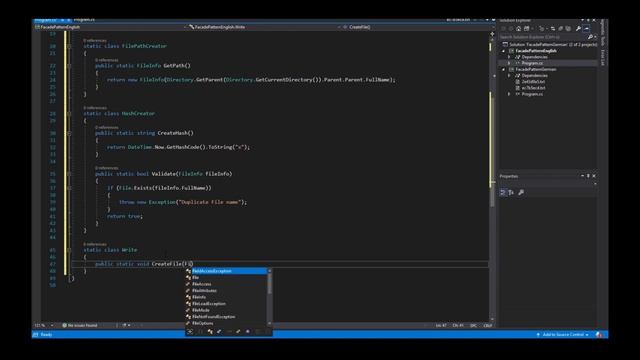Collapse the FilePathCreator class code block
640x360 pixels.
coord(69,46)
